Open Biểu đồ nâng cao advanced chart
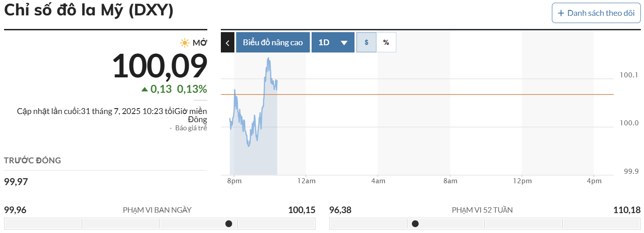The height and width of the screenshot is (233, 644). [273, 43]
